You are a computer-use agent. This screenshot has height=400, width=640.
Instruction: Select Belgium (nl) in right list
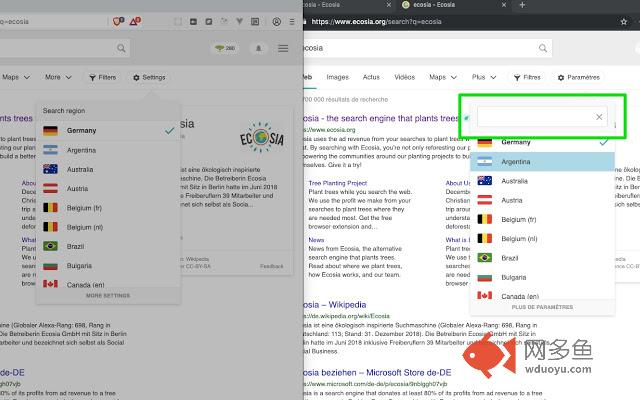coord(542,238)
